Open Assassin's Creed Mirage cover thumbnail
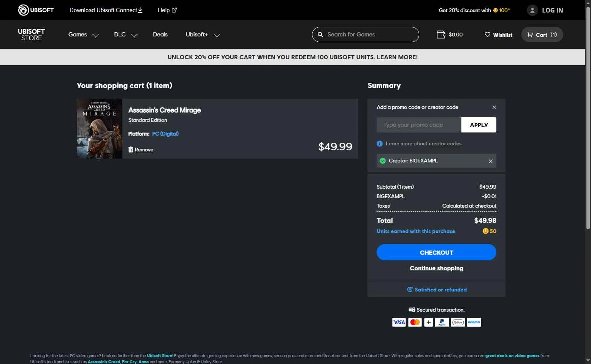Screen dimensions: 591x364 coord(100,129)
